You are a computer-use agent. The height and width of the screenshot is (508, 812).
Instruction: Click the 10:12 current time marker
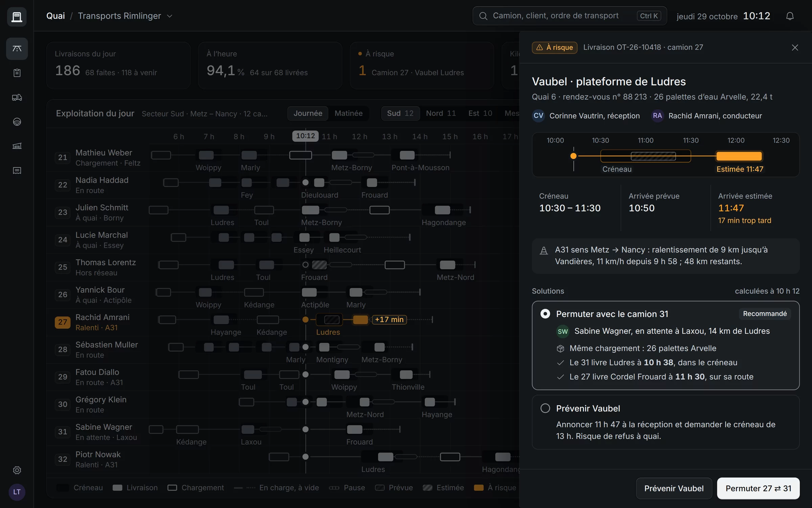tap(305, 136)
